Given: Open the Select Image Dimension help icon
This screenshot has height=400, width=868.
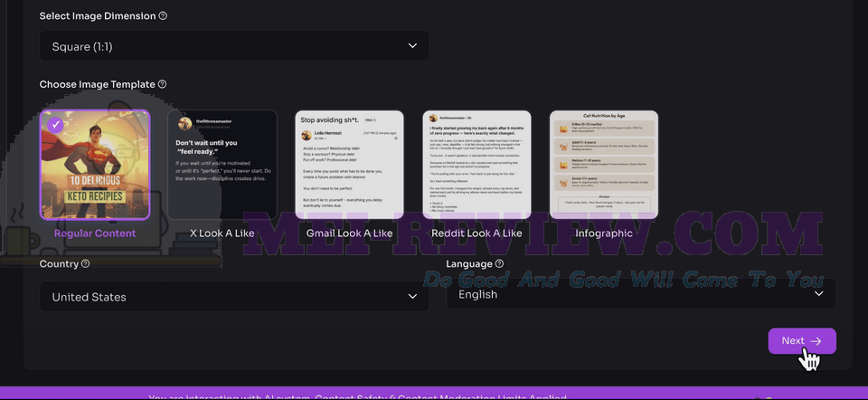Looking at the screenshot, I should (163, 16).
